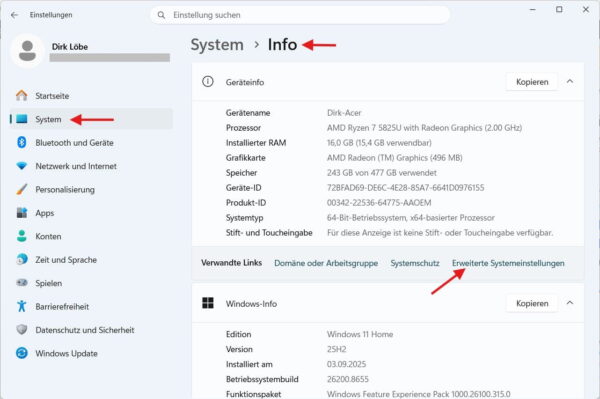Click the search magnifier icon
Screen dimensions: 600x399
click(x=161, y=15)
